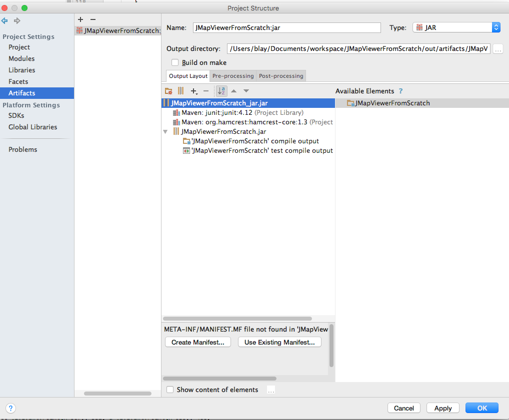Sort output elements alphabetically
This screenshot has height=420, width=509.
pos(221,91)
